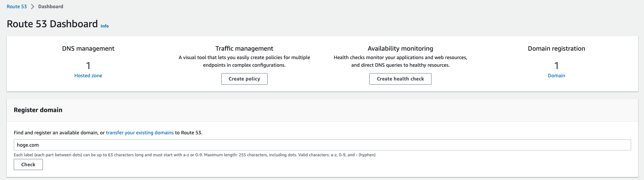Click the DNS management heading
The height and width of the screenshot is (180, 644).
pos(88,49)
